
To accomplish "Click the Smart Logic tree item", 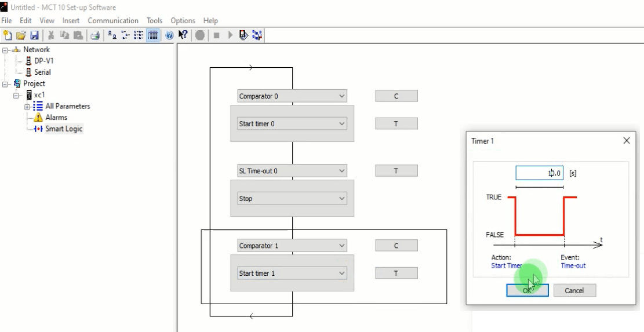I will coord(64,129).
